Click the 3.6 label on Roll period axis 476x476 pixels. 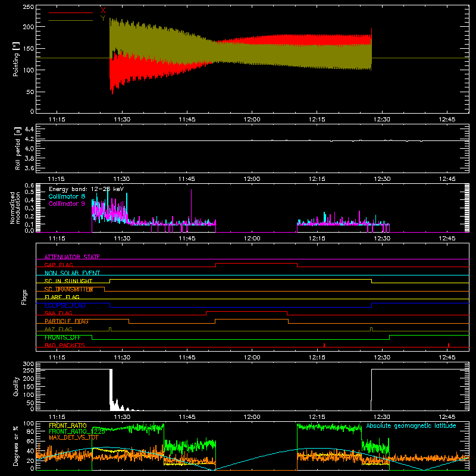[x=29, y=168]
